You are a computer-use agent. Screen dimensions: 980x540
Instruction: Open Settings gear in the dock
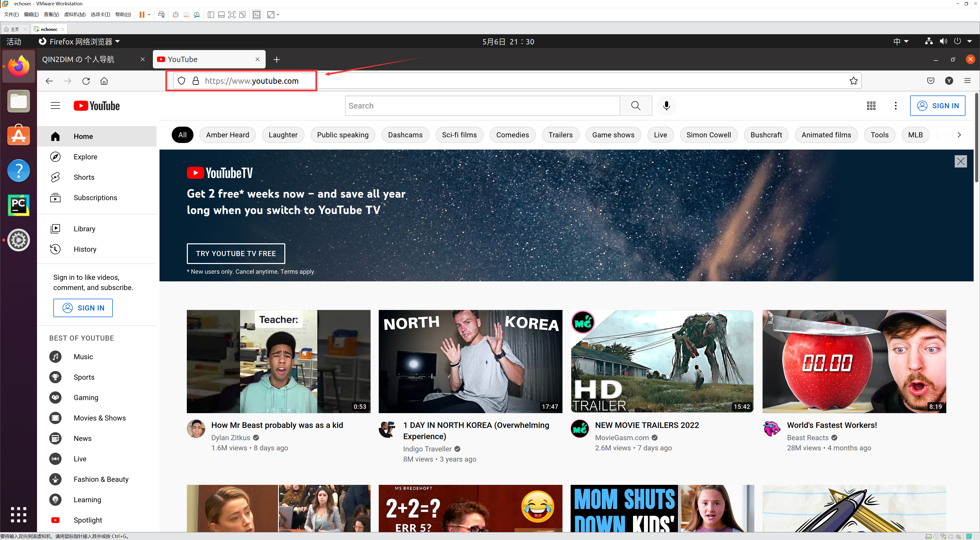point(19,240)
